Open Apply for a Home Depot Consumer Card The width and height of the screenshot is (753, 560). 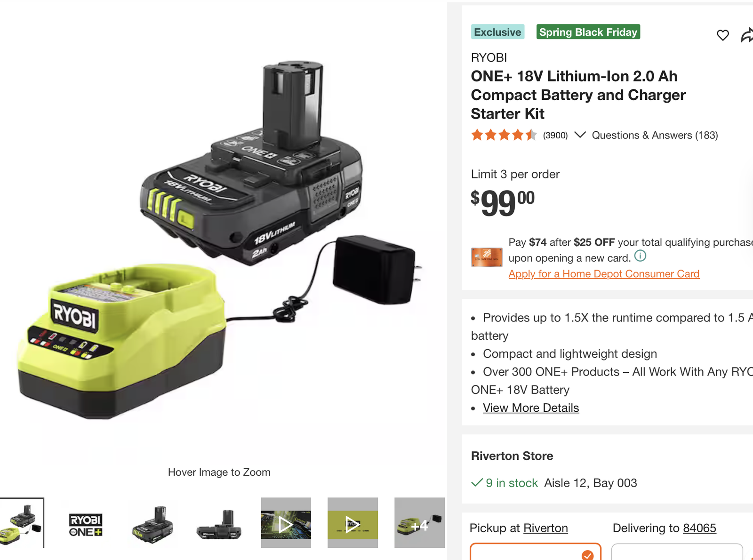[604, 274]
